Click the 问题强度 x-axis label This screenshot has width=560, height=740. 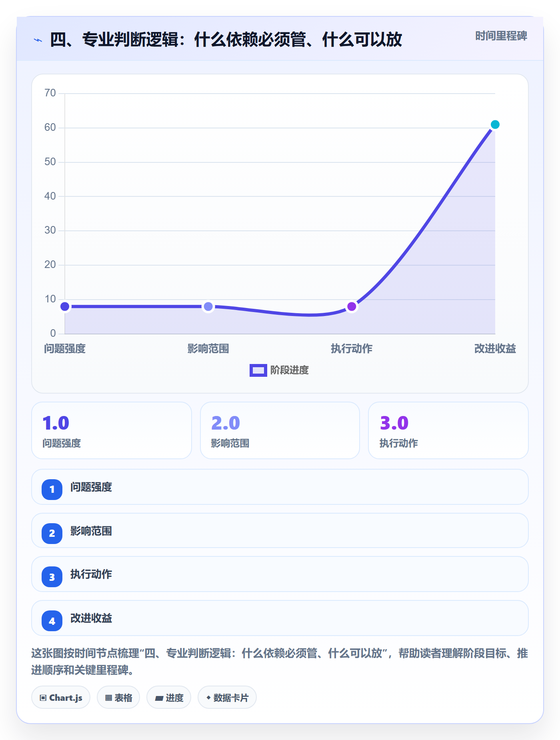coord(65,349)
